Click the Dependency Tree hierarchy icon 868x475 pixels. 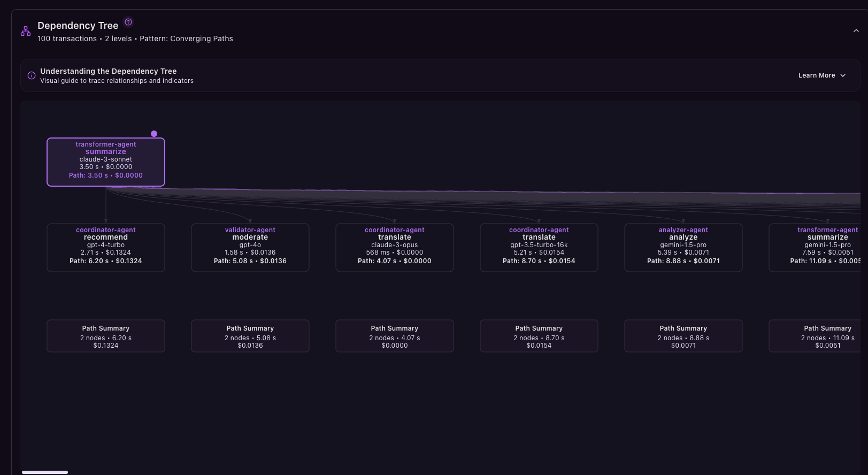click(26, 32)
